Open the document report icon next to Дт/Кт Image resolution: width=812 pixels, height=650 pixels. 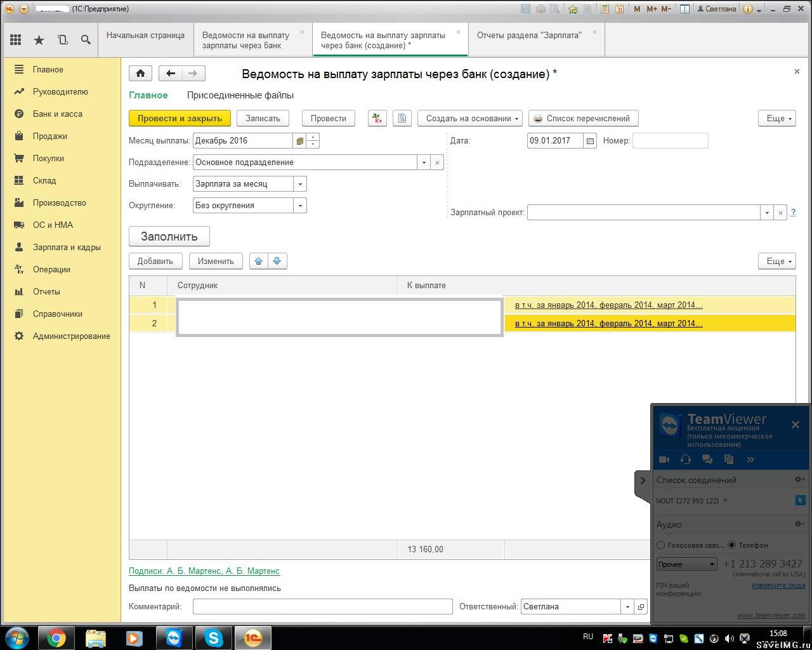click(402, 118)
